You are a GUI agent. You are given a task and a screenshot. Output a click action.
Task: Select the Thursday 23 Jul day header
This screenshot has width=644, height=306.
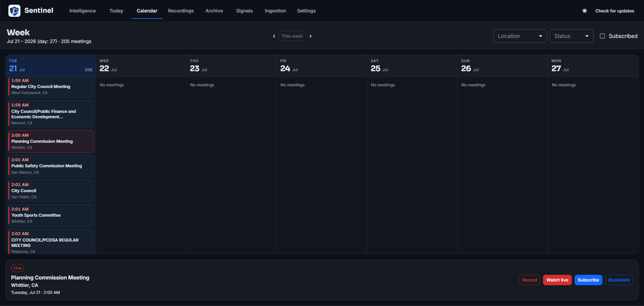point(232,65)
